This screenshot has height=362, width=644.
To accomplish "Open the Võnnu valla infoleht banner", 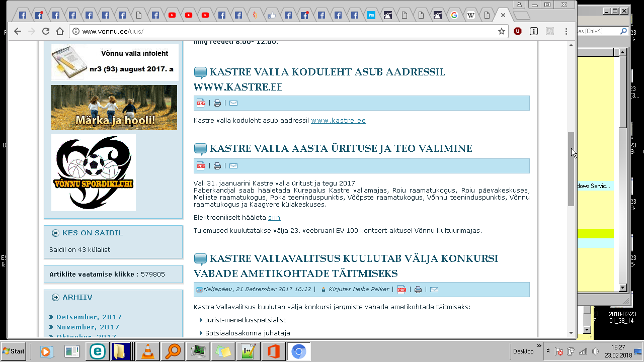I will [115, 62].
